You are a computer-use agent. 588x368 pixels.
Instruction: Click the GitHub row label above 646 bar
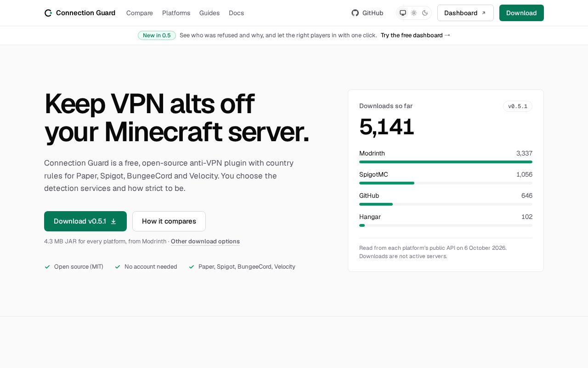(369, 195)
